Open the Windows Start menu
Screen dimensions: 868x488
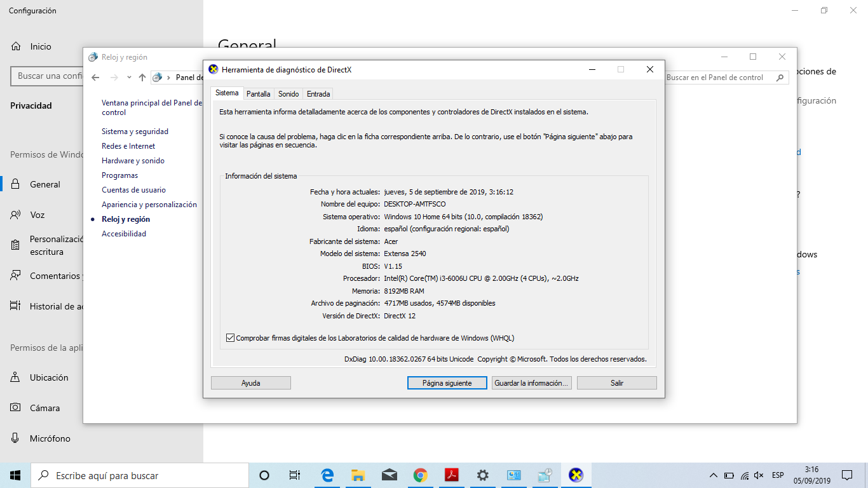pos(15,475)
